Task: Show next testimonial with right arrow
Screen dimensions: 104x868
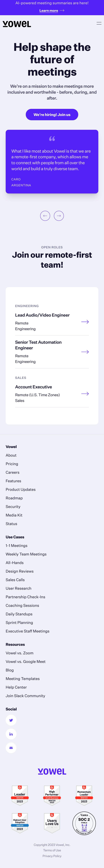Action: [x=59, y=216]
